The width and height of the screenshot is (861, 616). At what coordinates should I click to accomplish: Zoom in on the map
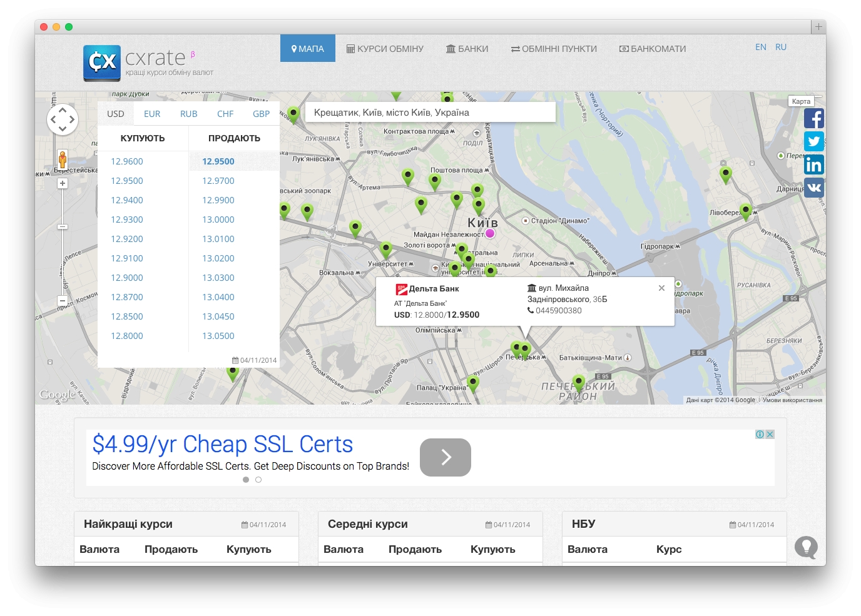(63, 183)
